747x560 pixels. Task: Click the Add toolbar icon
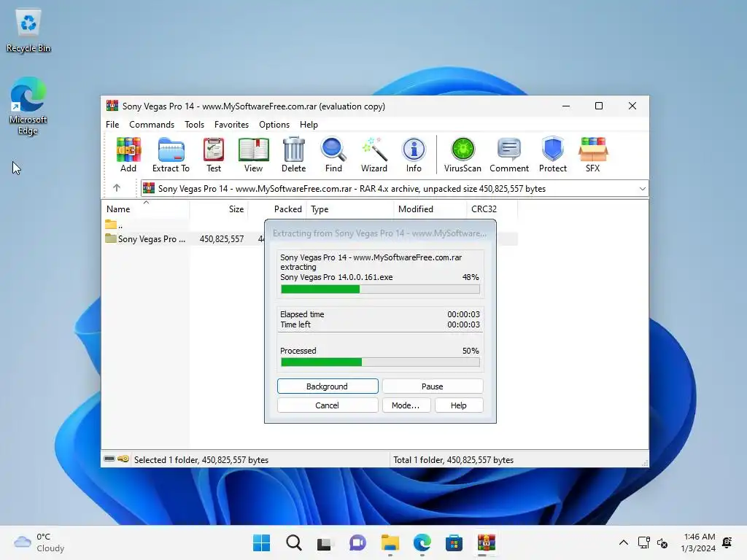coord(128,155)
